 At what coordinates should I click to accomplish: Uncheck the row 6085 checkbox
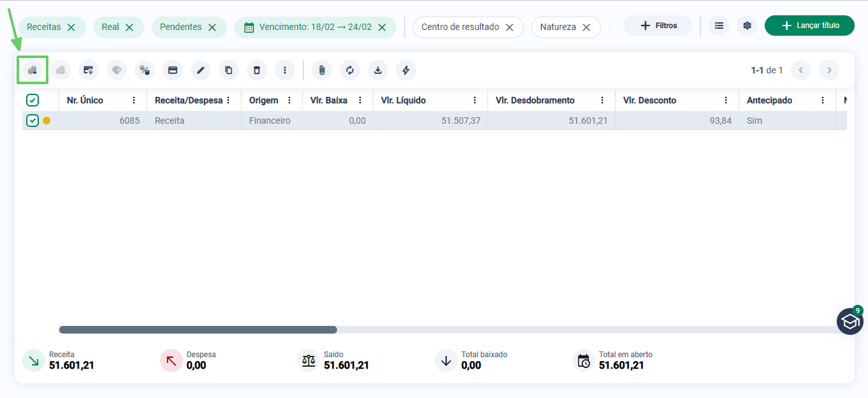33,121
